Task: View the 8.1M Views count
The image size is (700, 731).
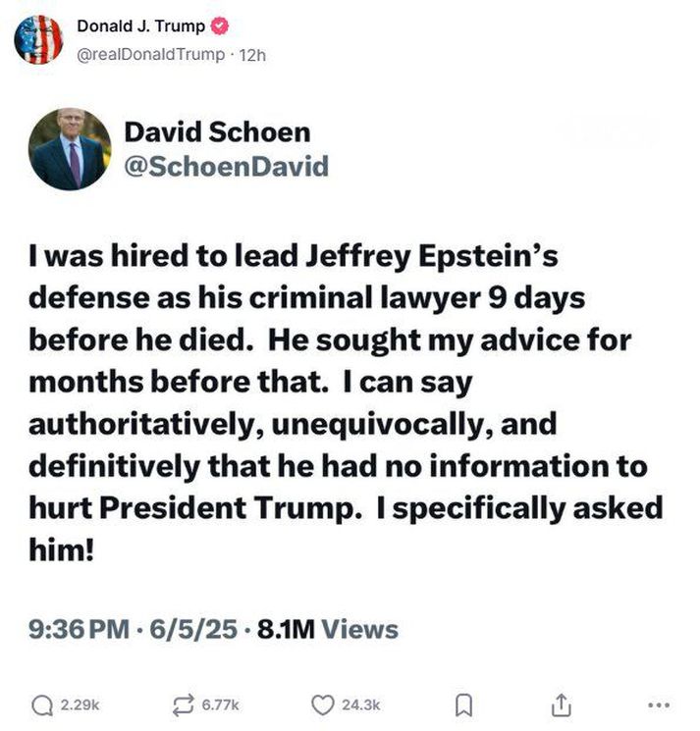Action: 328,629
